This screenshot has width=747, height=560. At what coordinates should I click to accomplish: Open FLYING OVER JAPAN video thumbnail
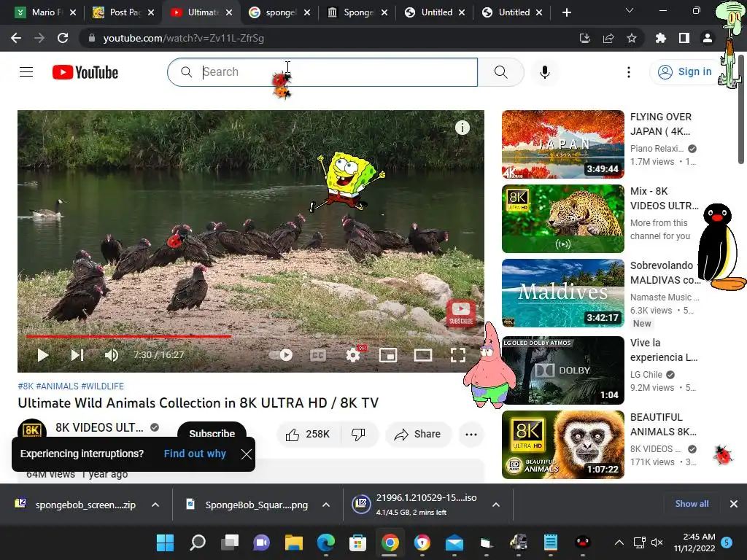pyautogui.click(x=562, y=144)
